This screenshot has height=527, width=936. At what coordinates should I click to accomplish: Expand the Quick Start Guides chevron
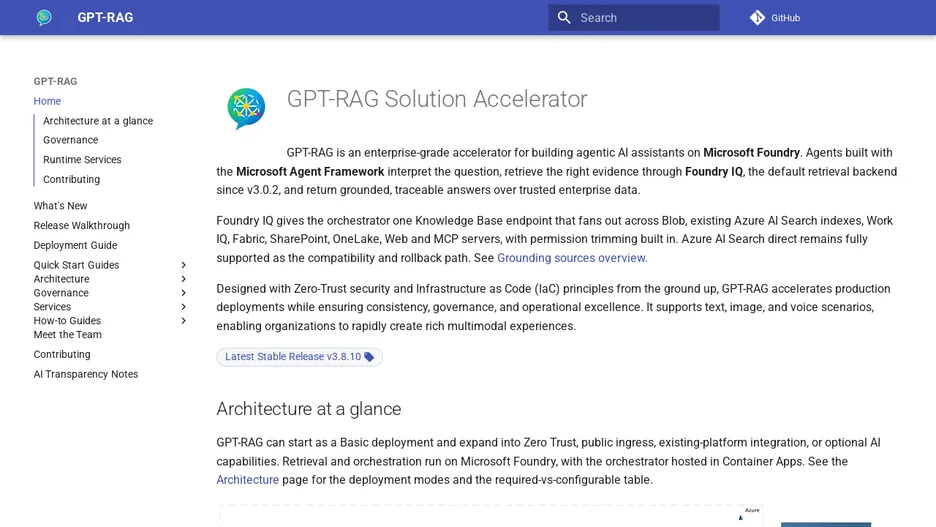183,265
